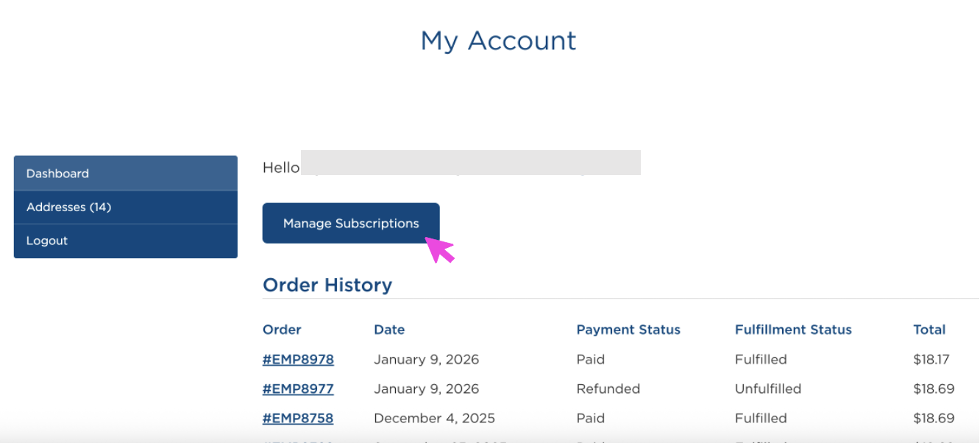Open order #EMP8977
The height and width of the screenshot is (443, 980).
coord(298,389)
